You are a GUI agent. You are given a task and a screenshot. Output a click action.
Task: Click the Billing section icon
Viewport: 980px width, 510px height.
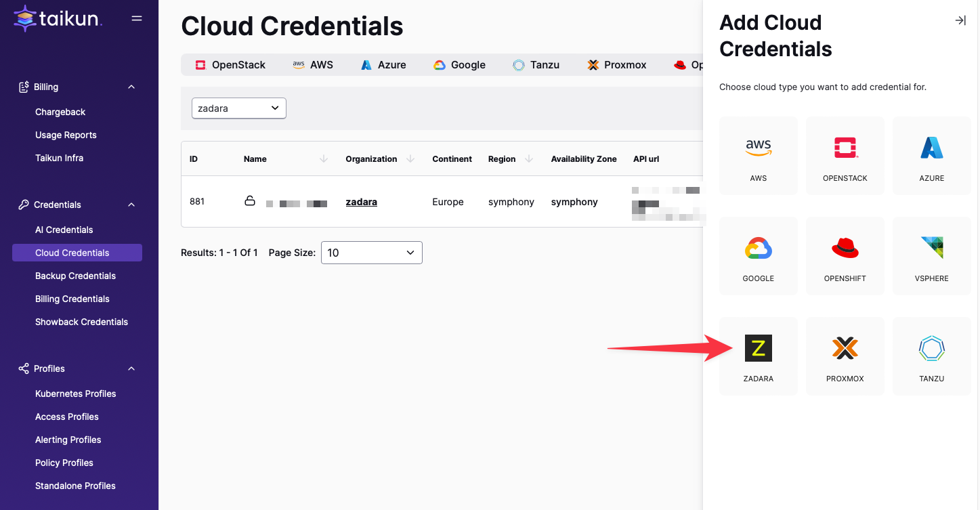(x=24, y=87)
